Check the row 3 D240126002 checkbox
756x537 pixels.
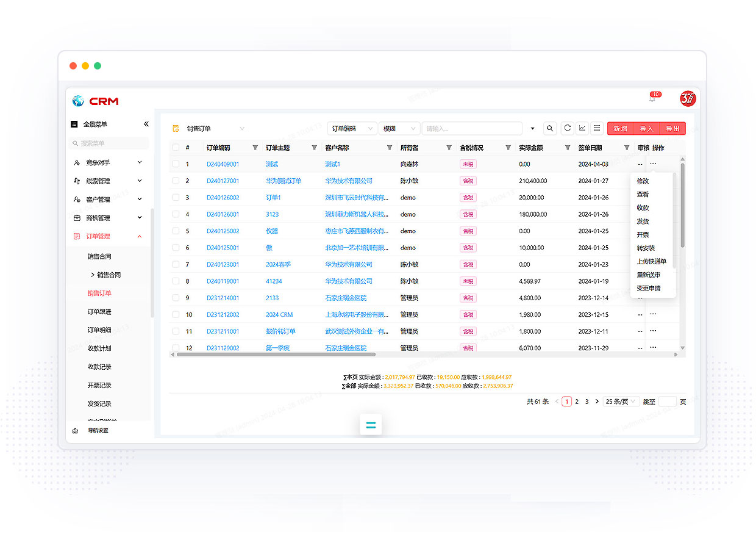176,198
